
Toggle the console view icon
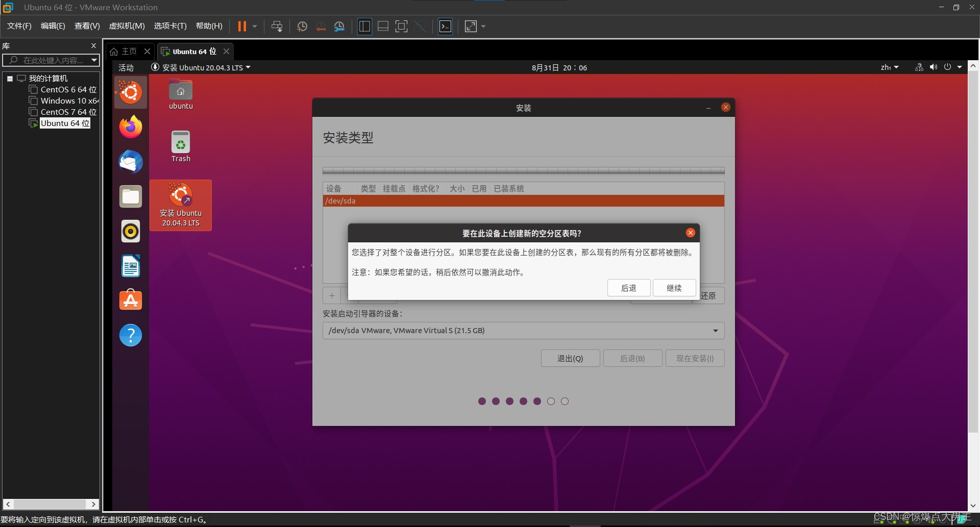pos(445,27)
